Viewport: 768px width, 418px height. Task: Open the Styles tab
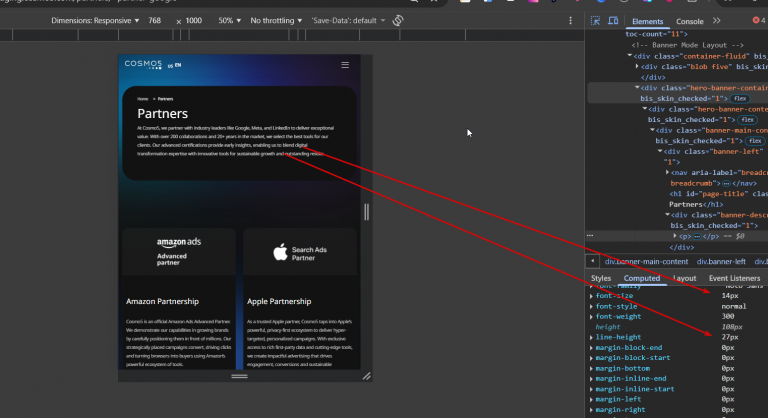(601, 278)
